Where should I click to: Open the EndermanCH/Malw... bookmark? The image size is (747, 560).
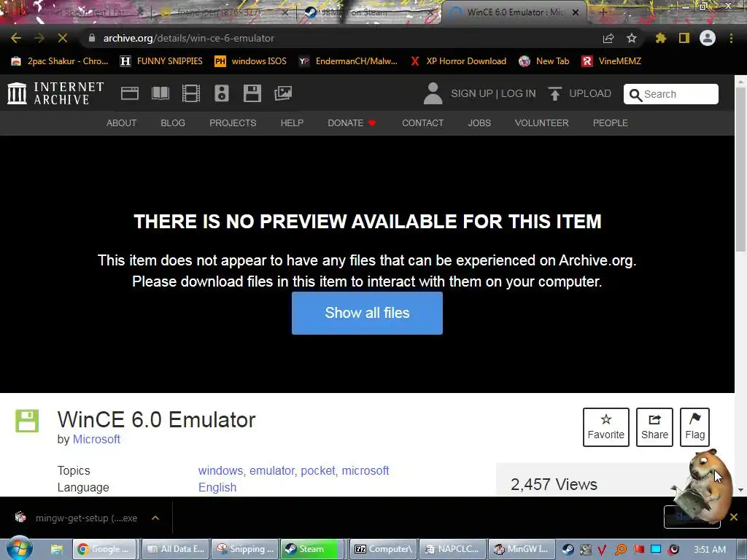tap(348, 61)
